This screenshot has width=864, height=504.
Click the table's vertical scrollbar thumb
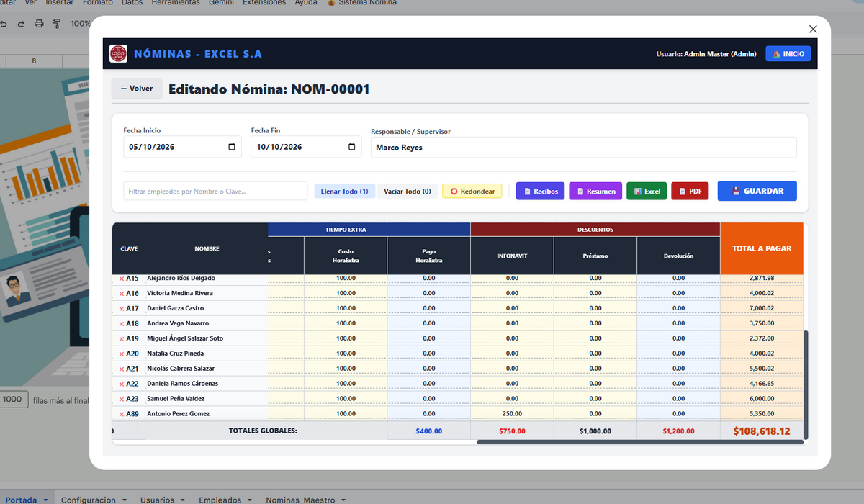(x=806, y=384)
